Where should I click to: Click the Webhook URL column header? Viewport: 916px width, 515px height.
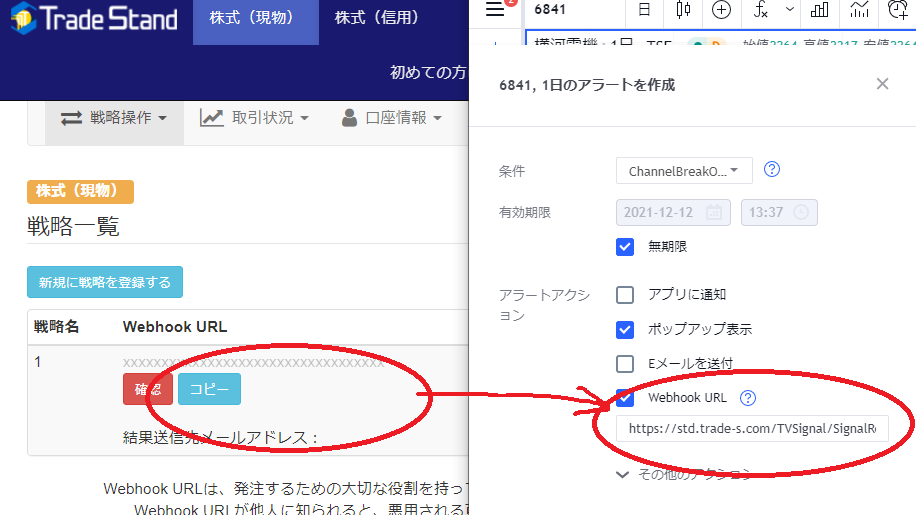coord(175,326)
